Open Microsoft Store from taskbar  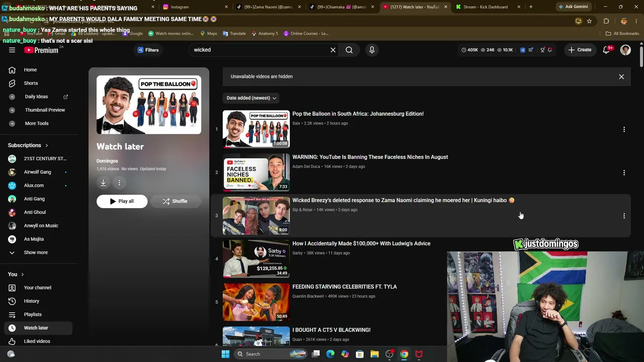pos(360,354)
